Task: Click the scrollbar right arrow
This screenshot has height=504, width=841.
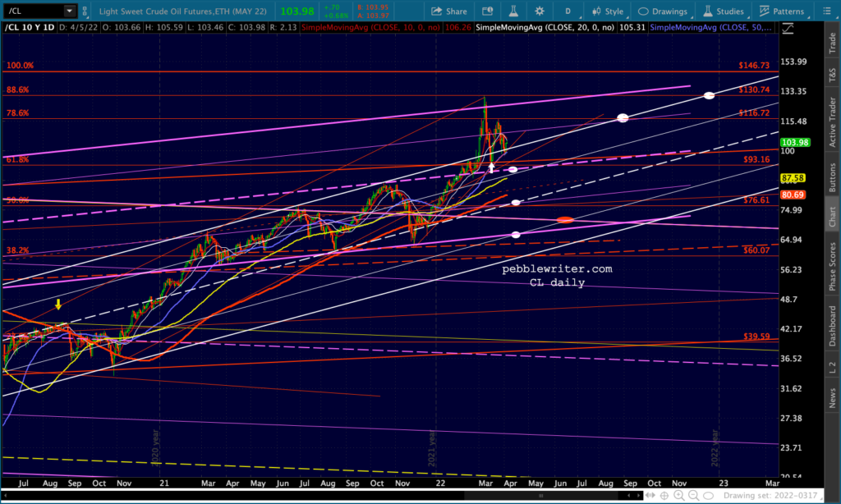Action: pos(637,496)
